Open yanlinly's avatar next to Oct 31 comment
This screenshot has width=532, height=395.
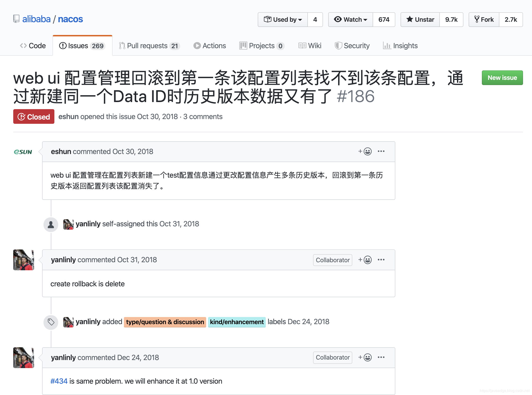(23, 260)
